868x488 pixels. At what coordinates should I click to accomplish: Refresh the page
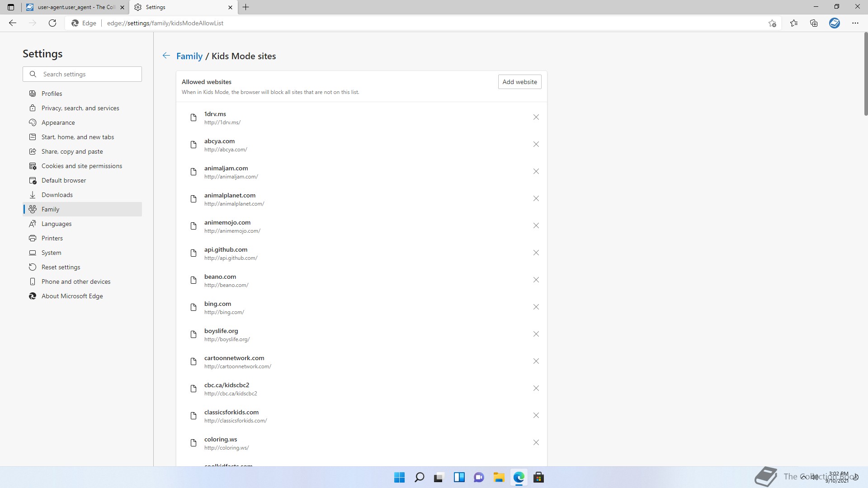(52, 23)
